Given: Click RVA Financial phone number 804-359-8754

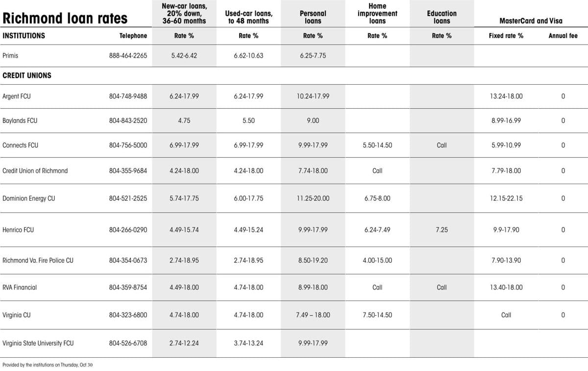Looking at the screenshot, I should click(128, 287).
